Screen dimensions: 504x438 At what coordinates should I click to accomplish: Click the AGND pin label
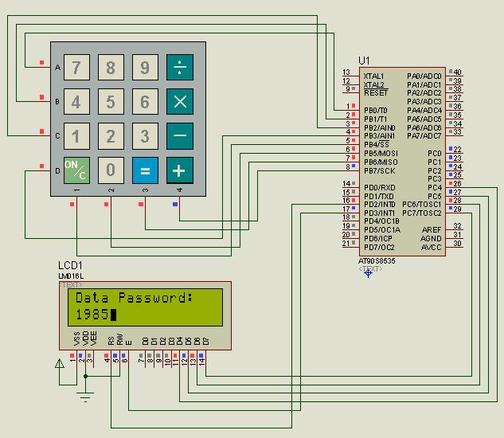tap(431, 239)
